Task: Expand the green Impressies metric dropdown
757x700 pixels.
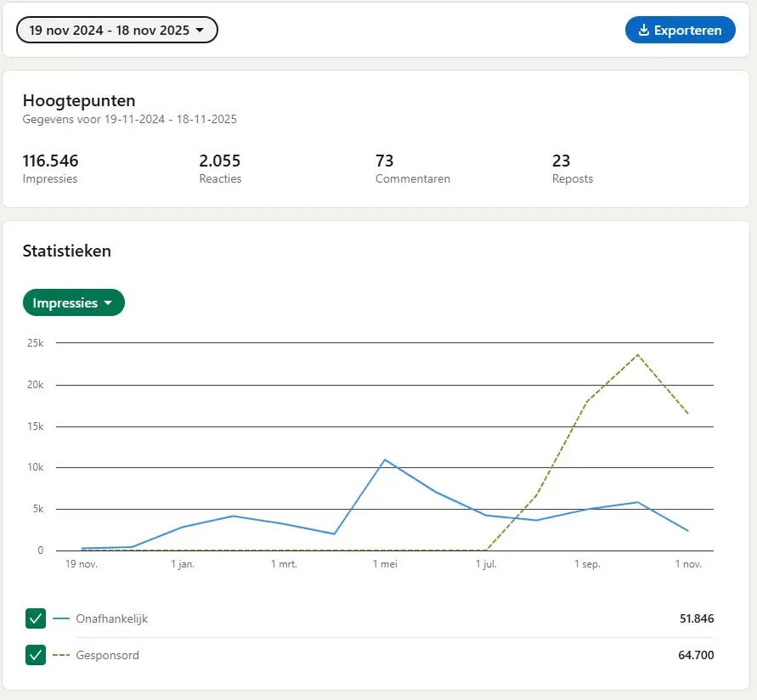Action: 73,303
